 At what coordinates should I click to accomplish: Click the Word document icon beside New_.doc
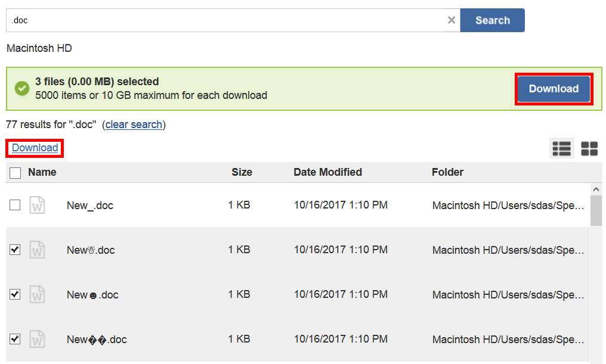[37, 204]
